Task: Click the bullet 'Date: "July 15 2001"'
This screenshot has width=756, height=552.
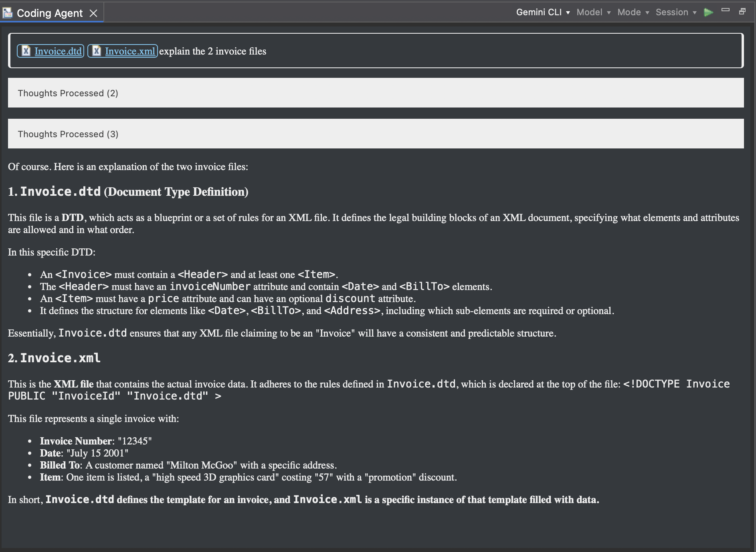Action: pyautogui.click(x=84, y=453)
